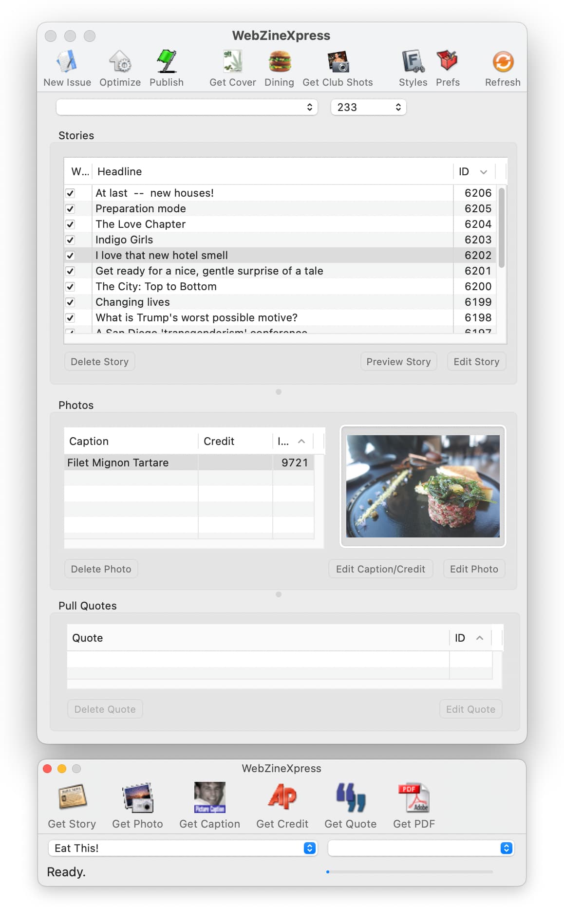Open the Optimize tool
Screen dimensions: 564x924
pyautogui.click(x=120, y=62)
